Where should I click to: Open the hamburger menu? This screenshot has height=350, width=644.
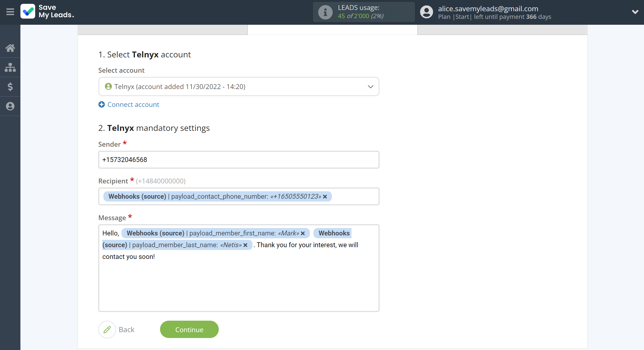point(10,12)
